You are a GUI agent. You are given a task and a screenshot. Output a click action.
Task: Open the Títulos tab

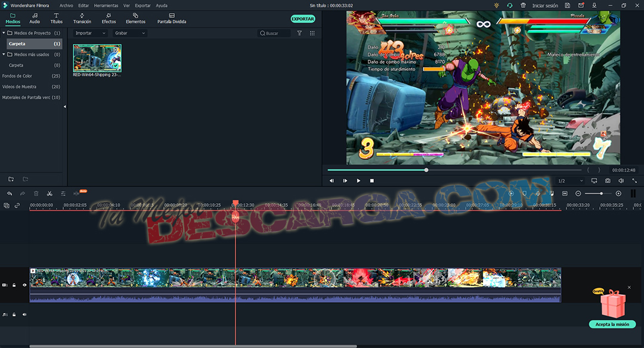[x=56, y=18]
